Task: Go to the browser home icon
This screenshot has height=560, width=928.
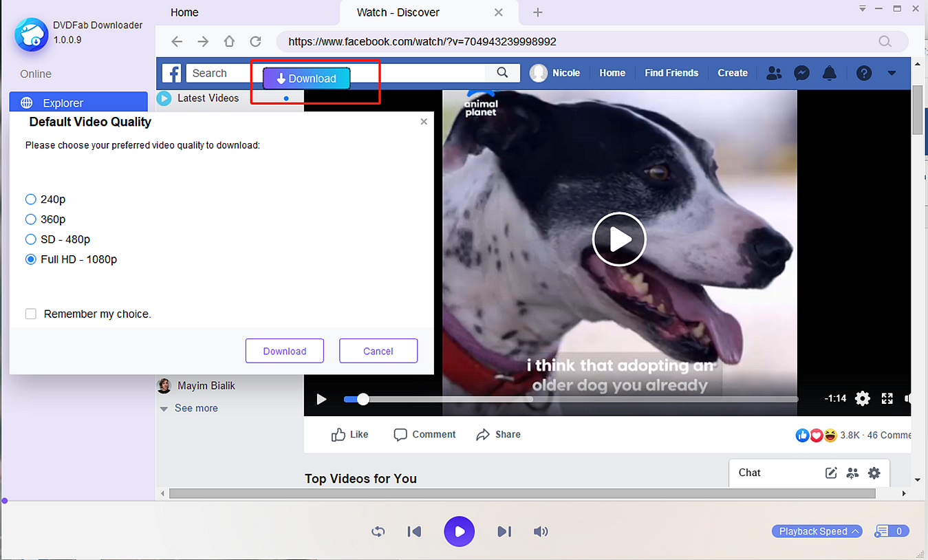Action: point(229,41)
